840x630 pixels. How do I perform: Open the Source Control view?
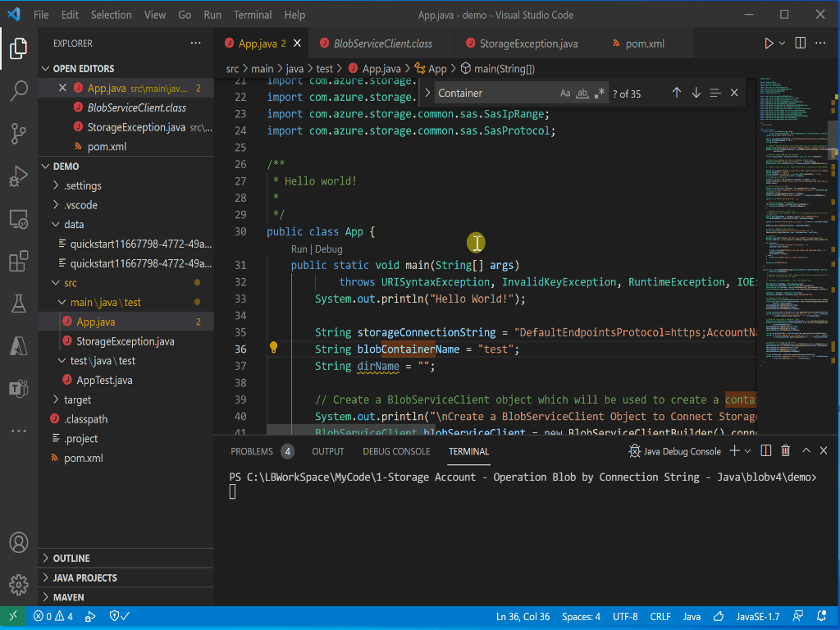point(18,133)
